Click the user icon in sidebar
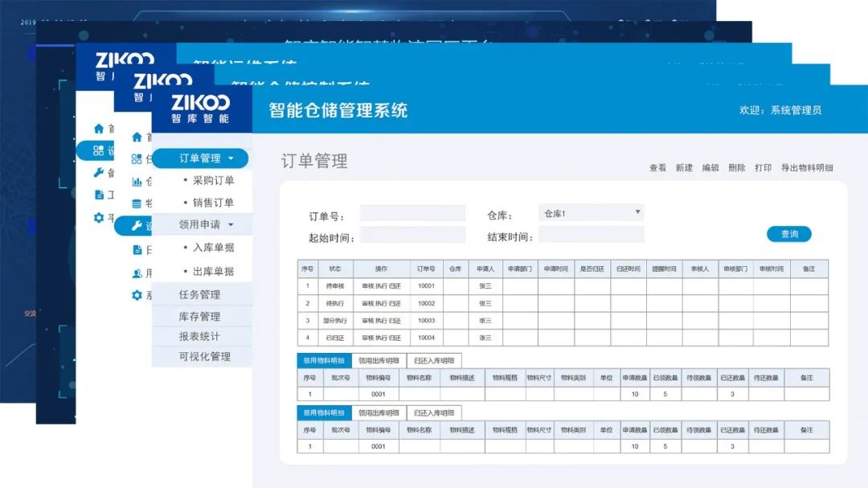This screenshot has height=488, width=868. [x=137, y=273]
